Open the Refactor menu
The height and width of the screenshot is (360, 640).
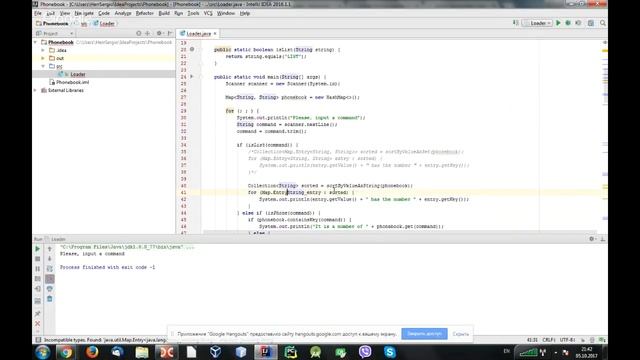click(x=144, y=13)
